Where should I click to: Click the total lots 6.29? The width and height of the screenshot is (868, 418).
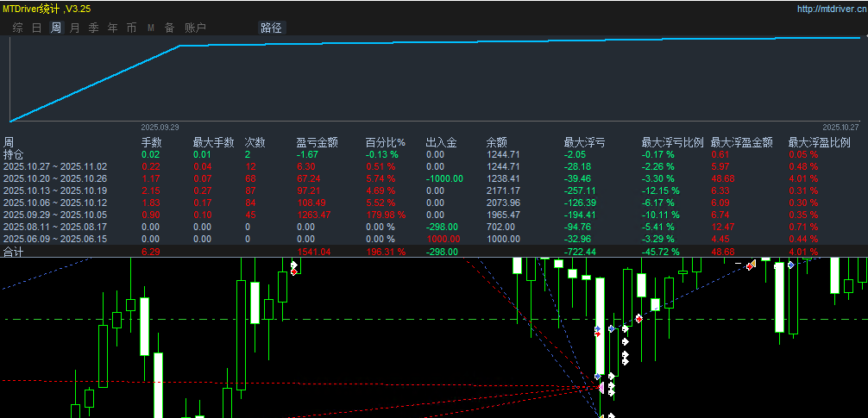151,252
